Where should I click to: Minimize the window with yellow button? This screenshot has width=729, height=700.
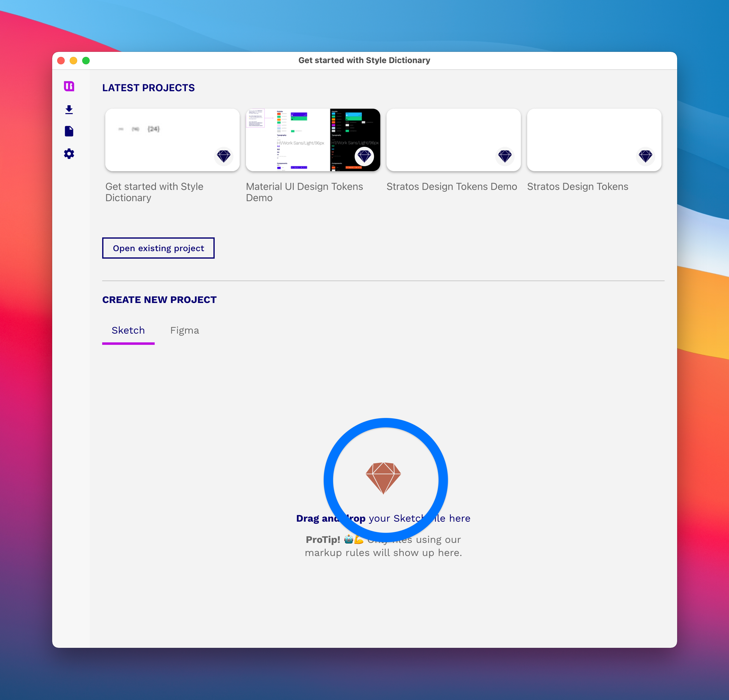click(x=74, y=61)
